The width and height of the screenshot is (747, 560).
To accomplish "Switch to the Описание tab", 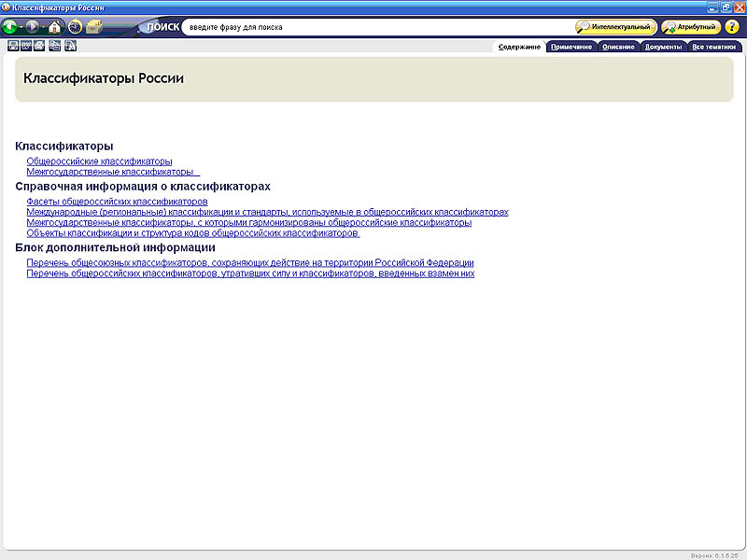I will pyautogui.click(x=618, y=47).
